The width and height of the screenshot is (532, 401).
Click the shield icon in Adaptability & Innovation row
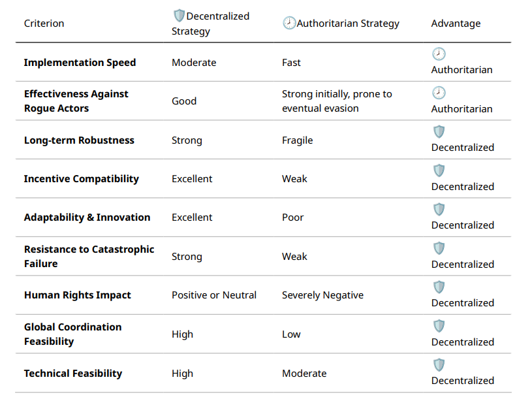[439, 210]
